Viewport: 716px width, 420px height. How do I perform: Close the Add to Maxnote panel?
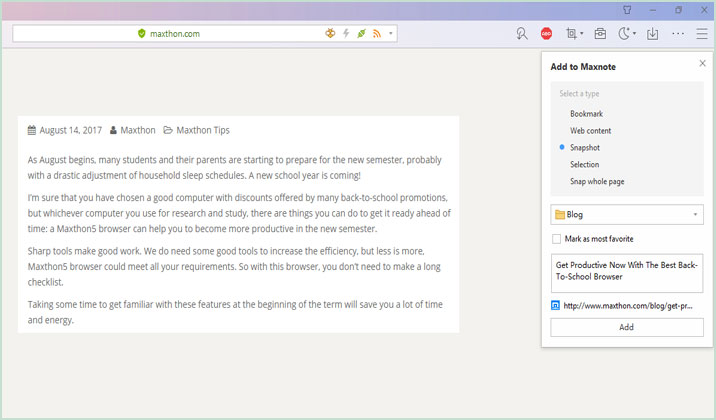[x=702, y=63]
